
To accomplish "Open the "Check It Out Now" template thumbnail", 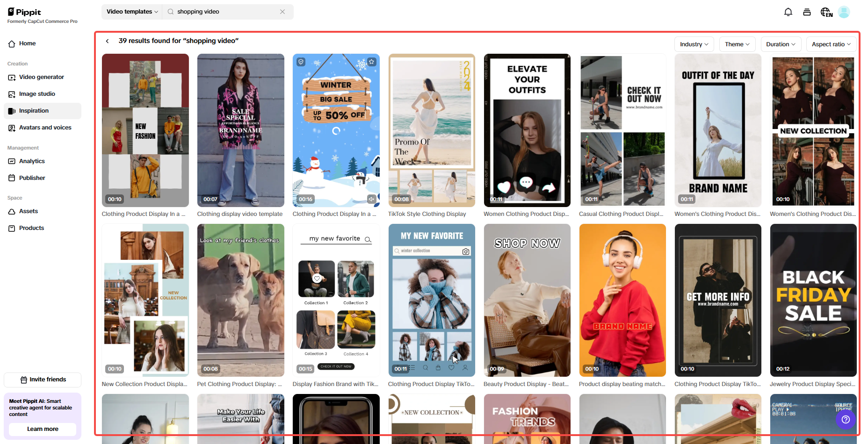I will coord(622,130).
